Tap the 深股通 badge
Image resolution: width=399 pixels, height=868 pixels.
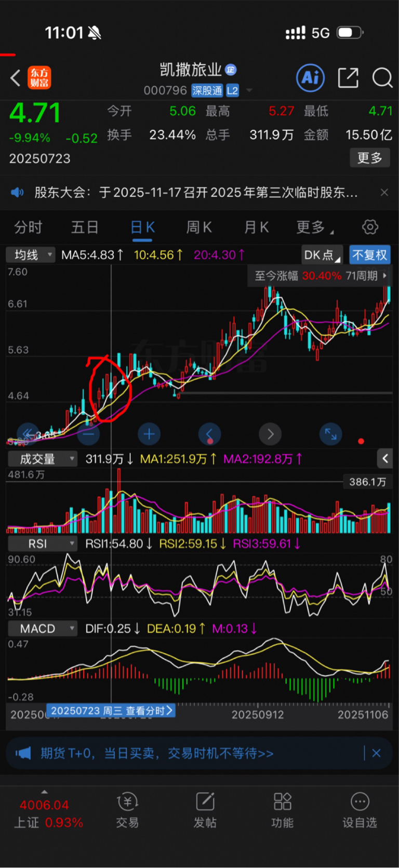coord(207,91)
